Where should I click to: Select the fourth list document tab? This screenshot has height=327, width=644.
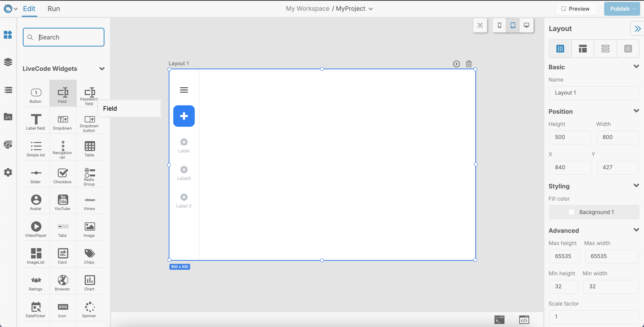point(628,48)
